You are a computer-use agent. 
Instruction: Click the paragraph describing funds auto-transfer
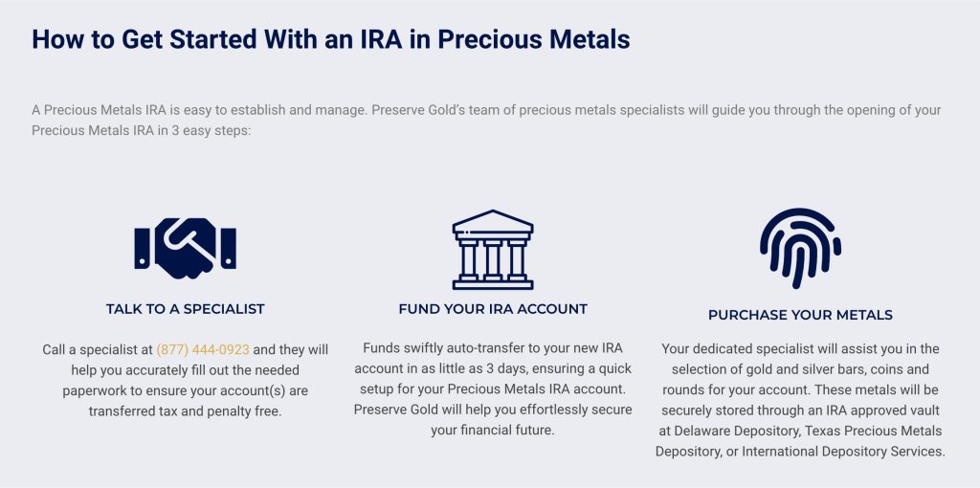click(493, 388)
